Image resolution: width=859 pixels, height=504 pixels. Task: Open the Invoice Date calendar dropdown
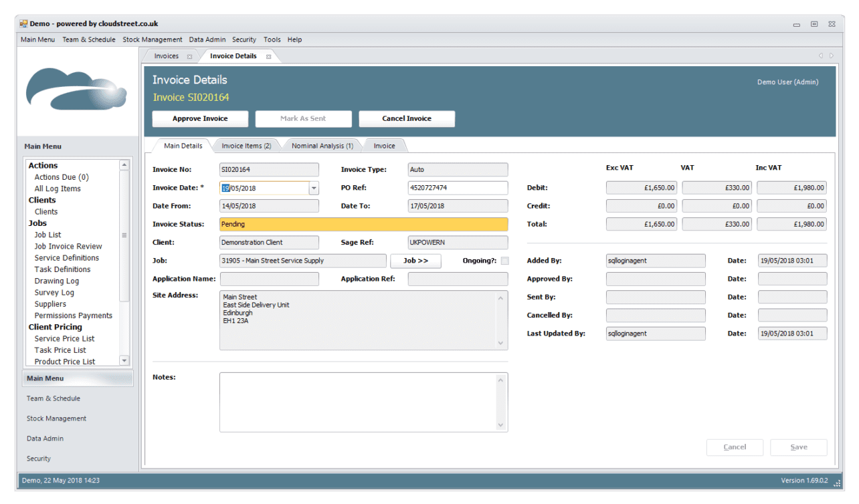click(313, 188)
